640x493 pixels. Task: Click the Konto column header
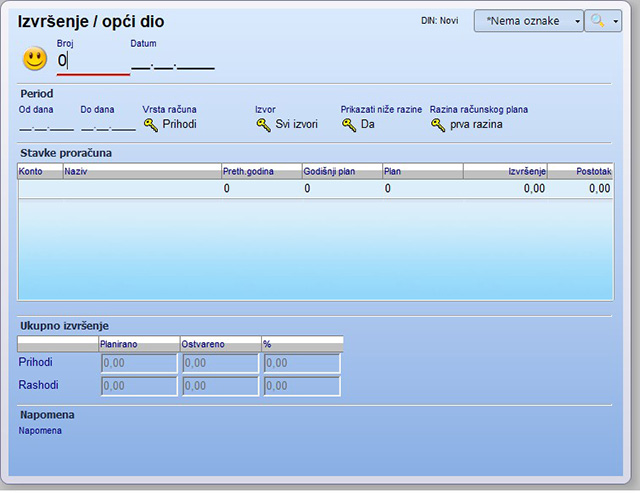click(40, 171)
